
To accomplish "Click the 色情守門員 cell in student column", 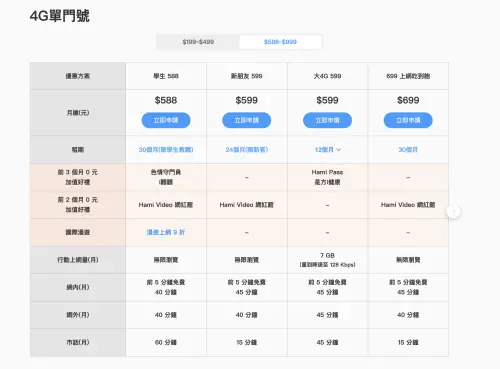I will (x=166, y=177).
